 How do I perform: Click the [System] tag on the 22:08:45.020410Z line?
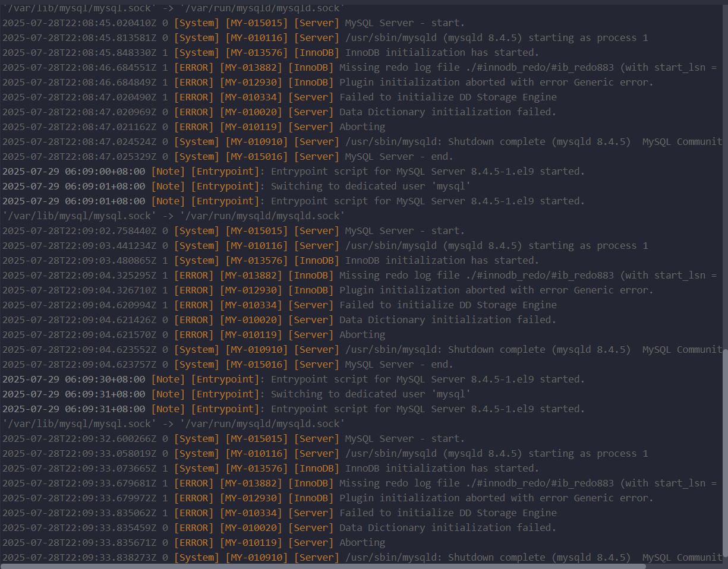click(197, 23)
